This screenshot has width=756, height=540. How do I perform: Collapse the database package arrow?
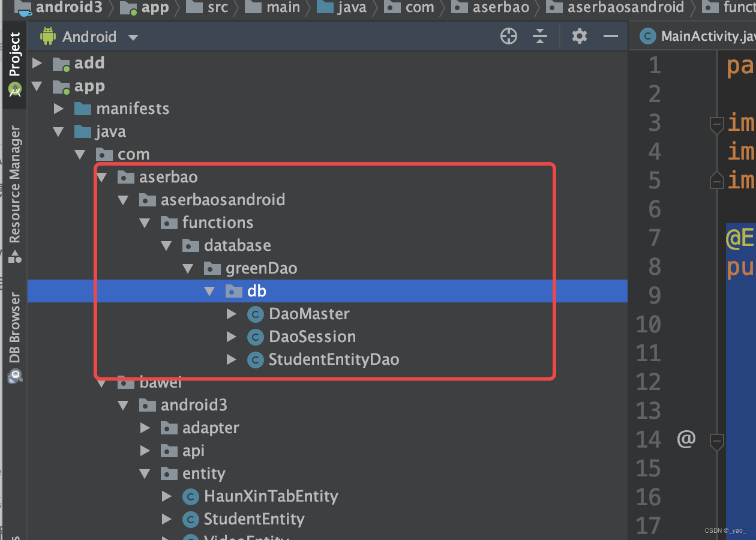(167, 245)
